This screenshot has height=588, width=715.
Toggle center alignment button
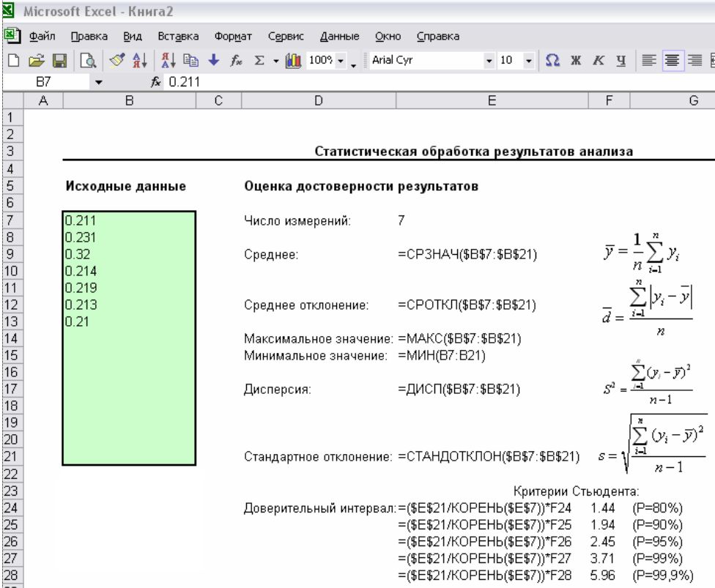(x=672, y=60)
